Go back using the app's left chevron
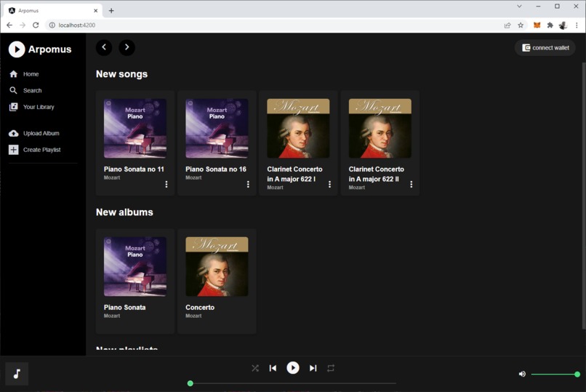Viewport: 586px width, 392px height. point(104,47)
